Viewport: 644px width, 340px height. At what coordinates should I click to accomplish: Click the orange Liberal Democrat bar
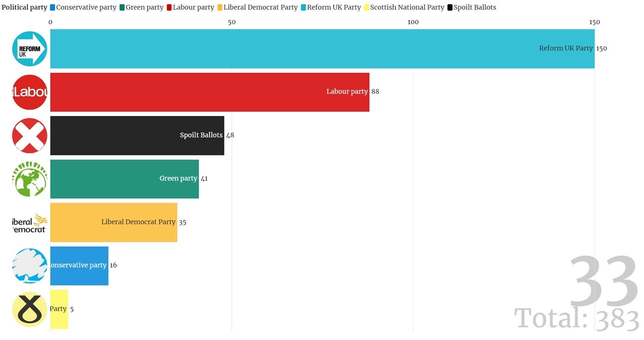coord(114,222)
